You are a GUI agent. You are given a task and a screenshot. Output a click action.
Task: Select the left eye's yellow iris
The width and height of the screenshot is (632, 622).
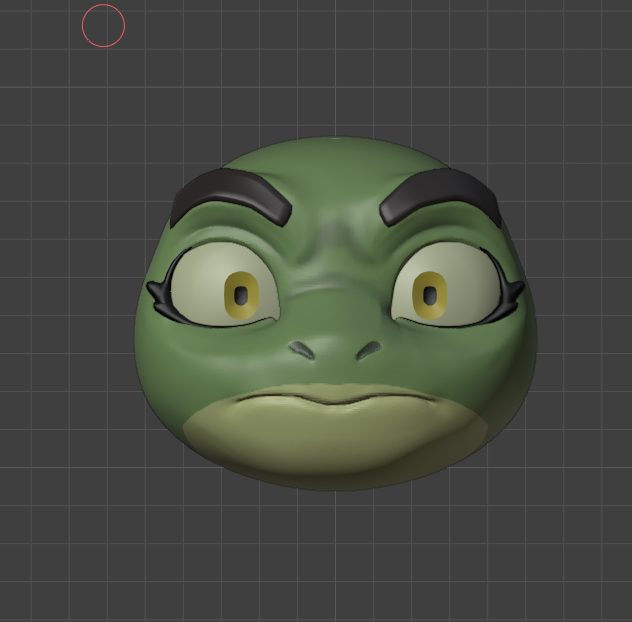241,295
